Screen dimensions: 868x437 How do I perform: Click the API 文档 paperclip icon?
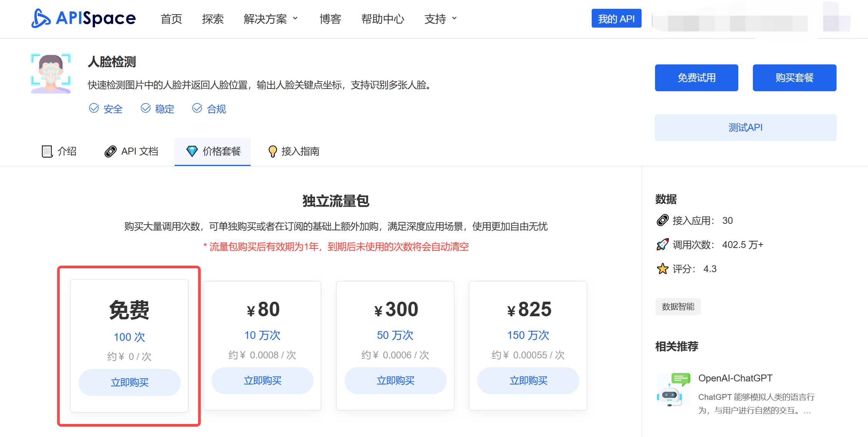[111, 151]
